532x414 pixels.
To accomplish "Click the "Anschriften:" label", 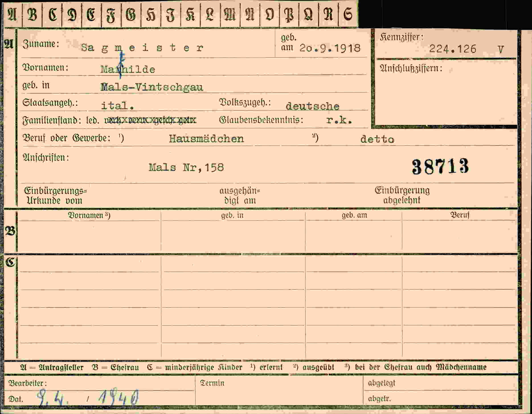I will coord(46,157).
